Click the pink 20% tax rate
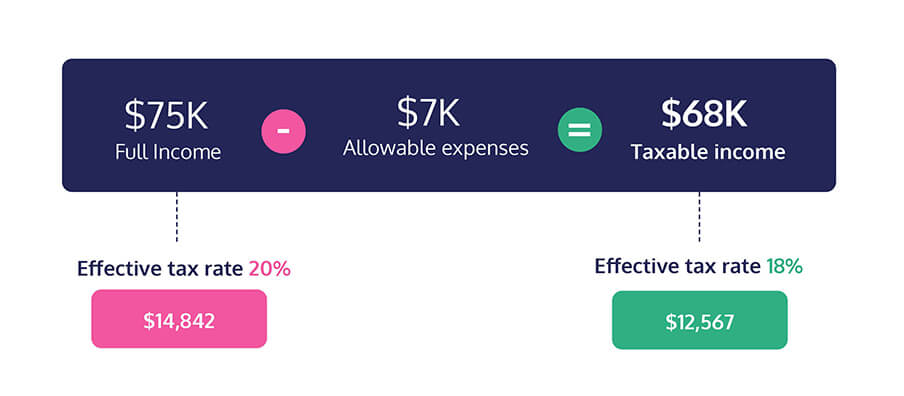The width and height of the screenshot is (904, 396). [x=269, y=269]
